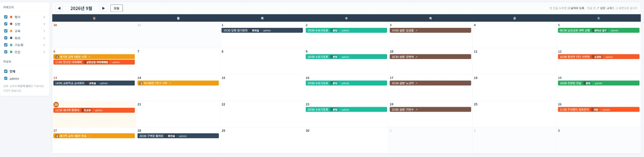Image resolution: width=644 pixels, height=157 pixels.
Task: Open the 11:00 red event on September 6
Action: 94,62
